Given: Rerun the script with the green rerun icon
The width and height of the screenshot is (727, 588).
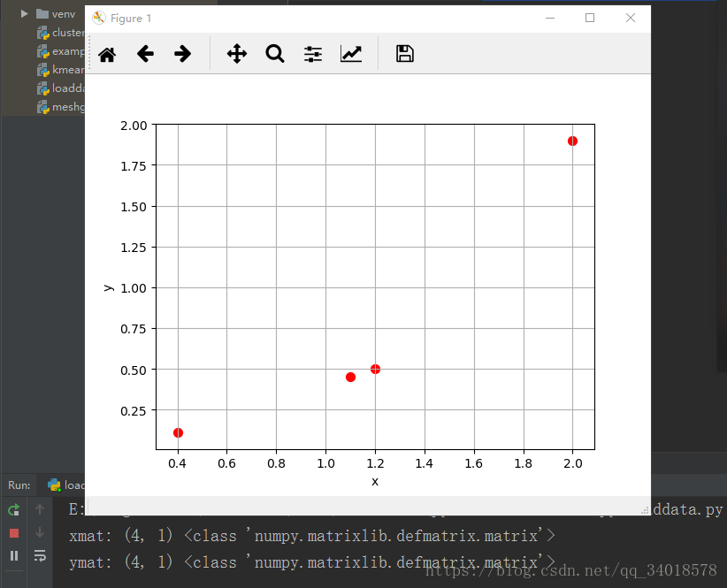Looking at the screenshot, I should point(14,509).
